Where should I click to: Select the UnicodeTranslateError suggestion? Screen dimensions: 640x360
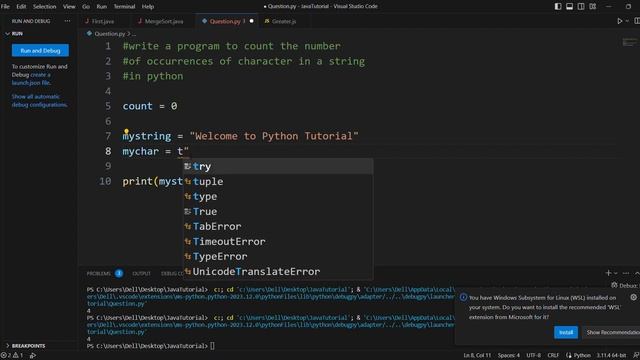click(x=278, y=272)
